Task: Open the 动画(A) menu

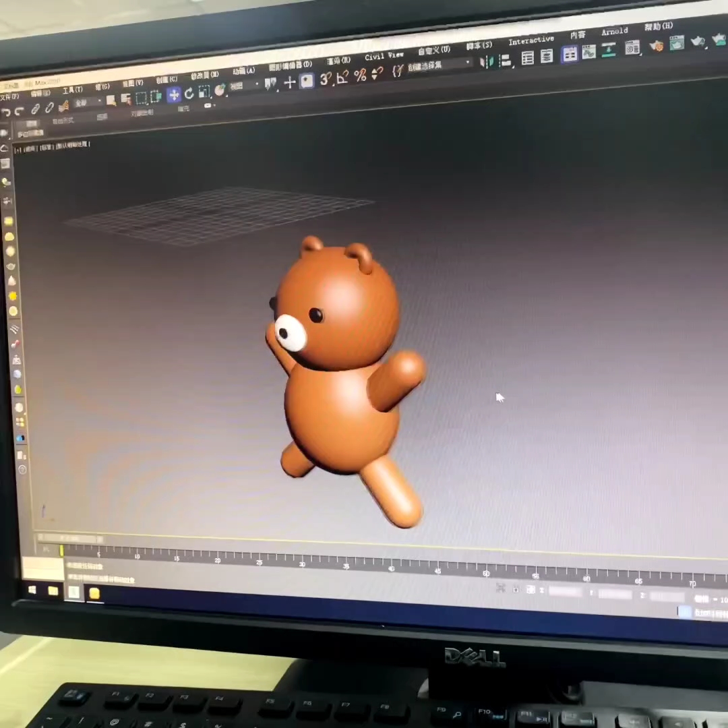Action: click(x=244, y=71)
